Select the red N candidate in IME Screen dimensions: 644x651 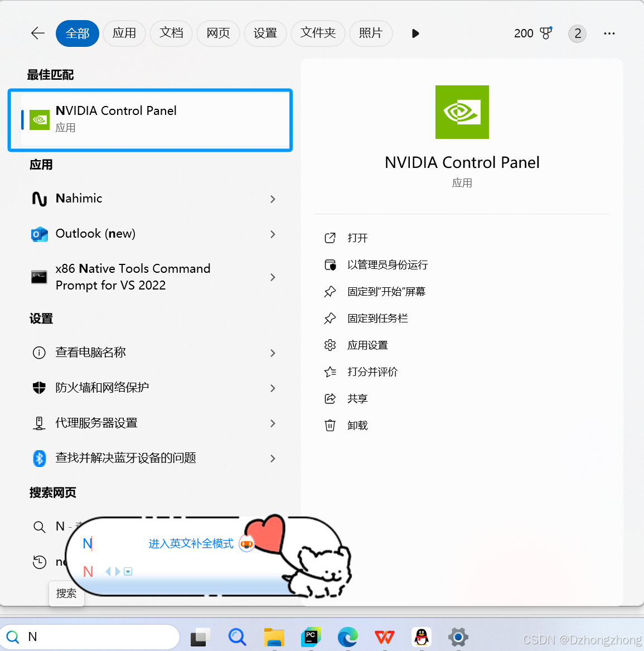click(x=88, y=572)
